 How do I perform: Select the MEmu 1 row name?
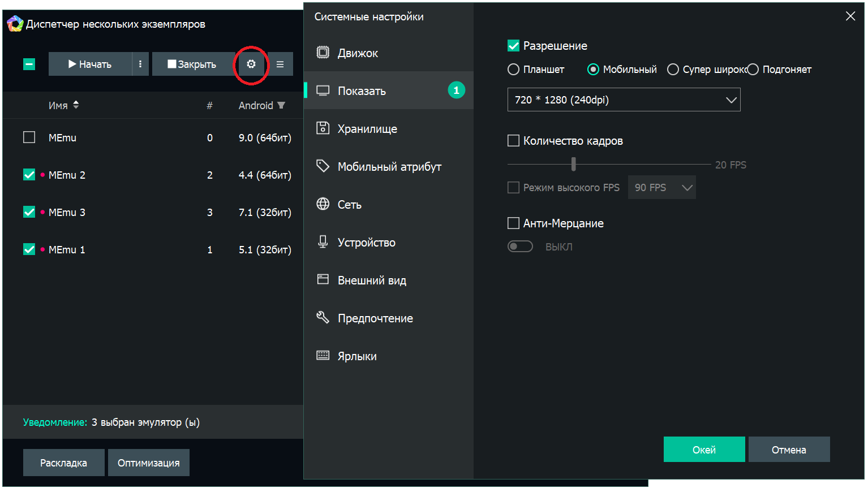(67, 249)
